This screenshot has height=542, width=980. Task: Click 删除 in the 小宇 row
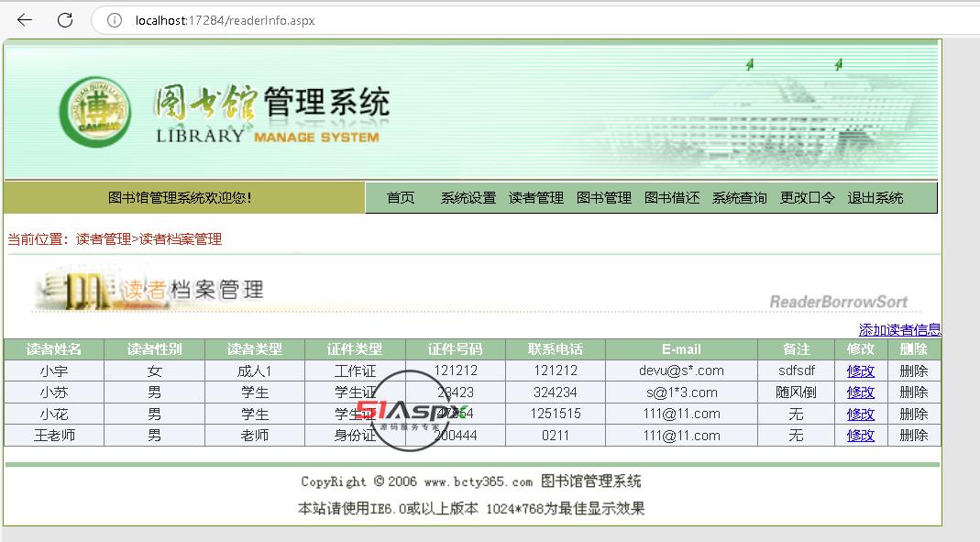pyautogui.click(x=914, y=371)
